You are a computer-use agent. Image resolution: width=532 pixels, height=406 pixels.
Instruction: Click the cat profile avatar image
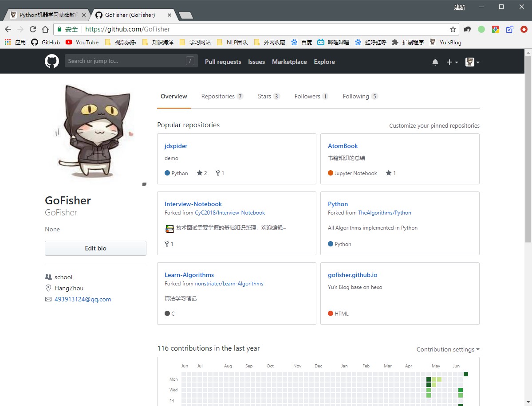tap(95, 131)
